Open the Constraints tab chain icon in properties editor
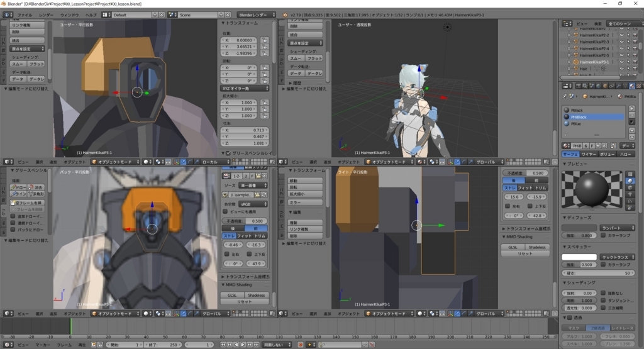Viewport: 644px width, 349px height. (x=612, y=86)
